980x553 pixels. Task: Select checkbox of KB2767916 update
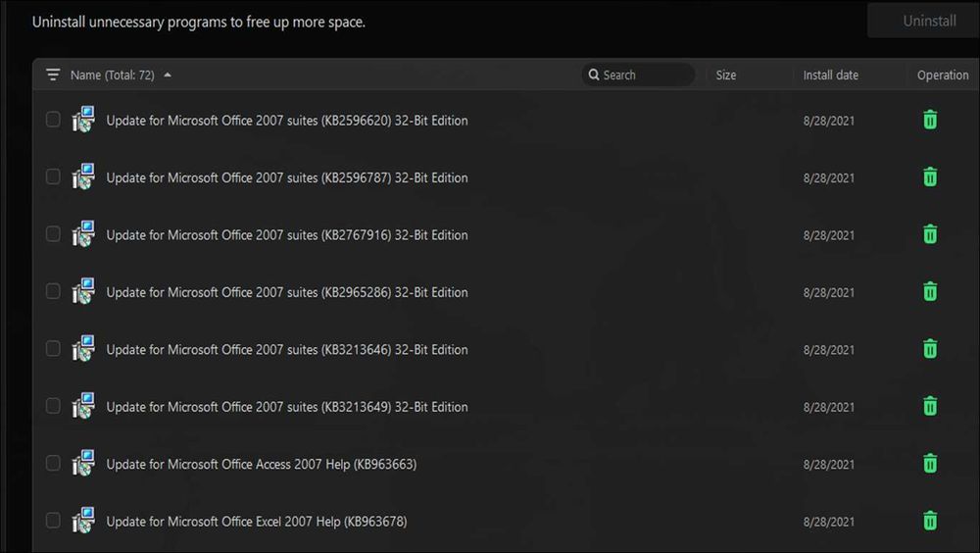tap(53, 233)
